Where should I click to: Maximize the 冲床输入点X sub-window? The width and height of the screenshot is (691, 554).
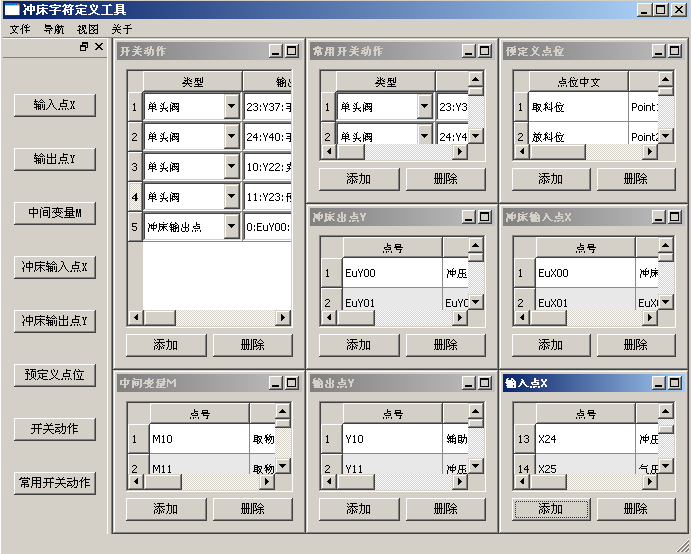(678, 217)
